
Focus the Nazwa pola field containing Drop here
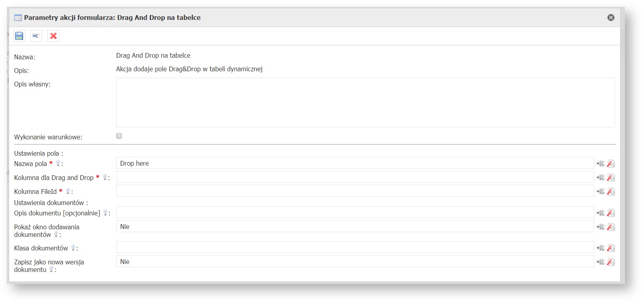coord(354,163)
